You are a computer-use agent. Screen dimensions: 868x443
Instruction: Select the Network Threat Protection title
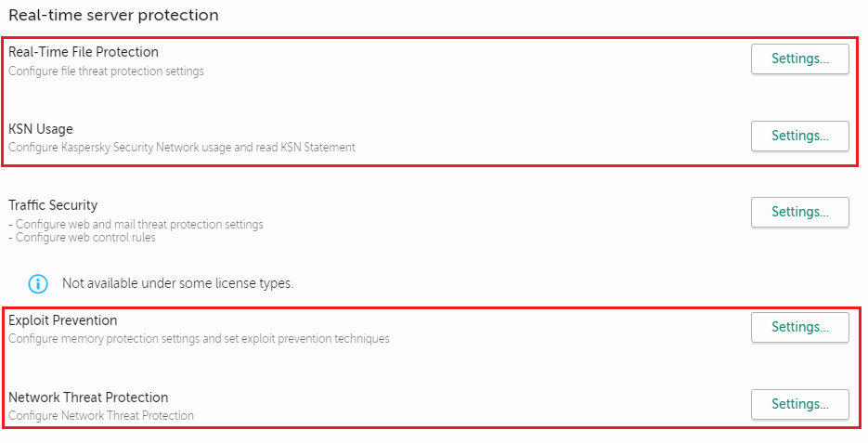click(88, 397)
